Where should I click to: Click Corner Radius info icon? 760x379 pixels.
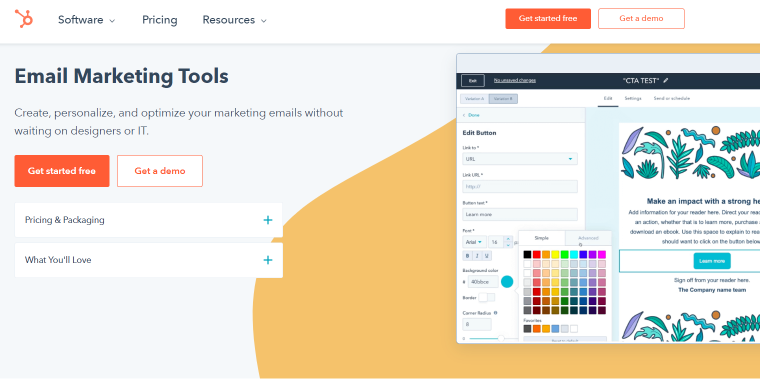(495, 313)
